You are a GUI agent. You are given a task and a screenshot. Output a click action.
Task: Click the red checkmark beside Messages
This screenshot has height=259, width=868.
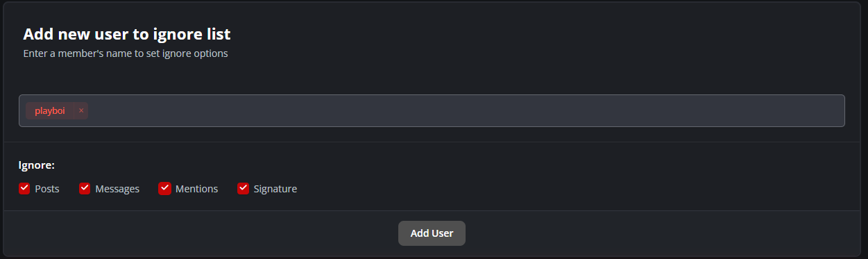(85, 188)
